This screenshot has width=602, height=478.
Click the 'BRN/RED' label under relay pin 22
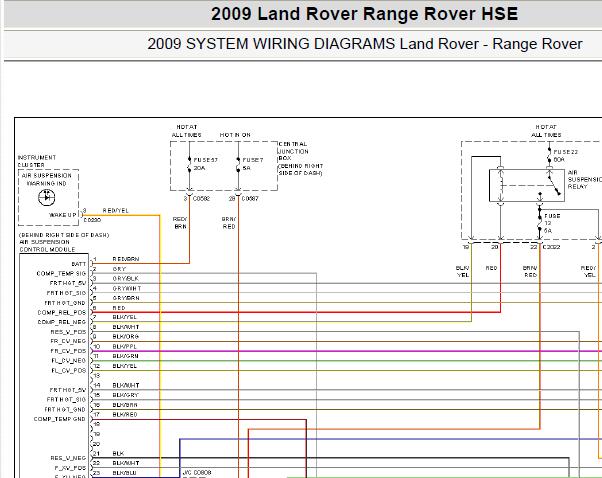click(530, 271)
